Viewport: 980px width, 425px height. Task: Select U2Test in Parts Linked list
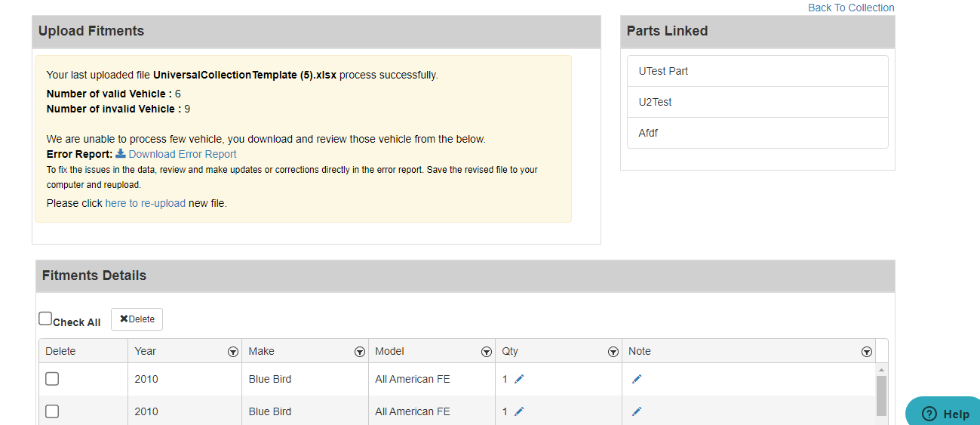click(655, 102)
